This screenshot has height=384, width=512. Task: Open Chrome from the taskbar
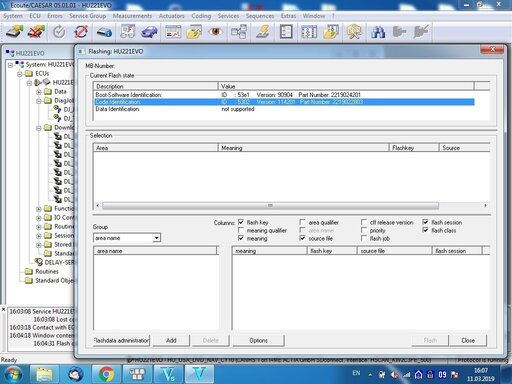click(106, 374)
